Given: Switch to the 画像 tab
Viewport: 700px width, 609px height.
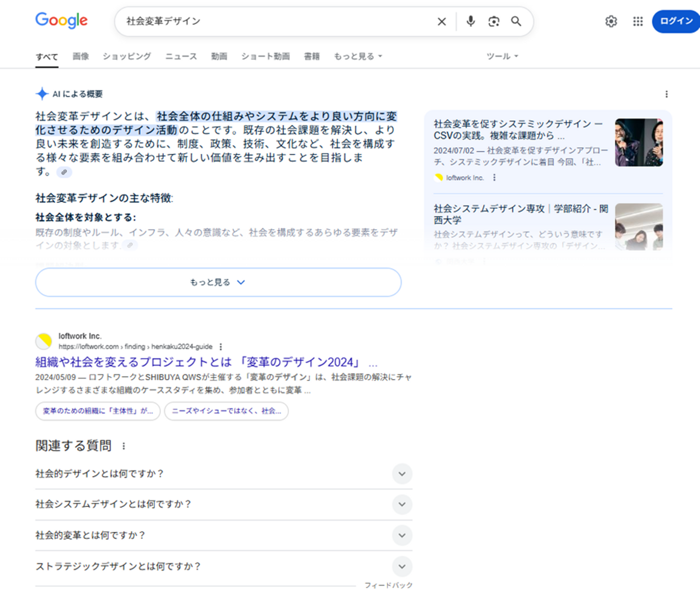Looking at the screenshot, I should point(81,56).
